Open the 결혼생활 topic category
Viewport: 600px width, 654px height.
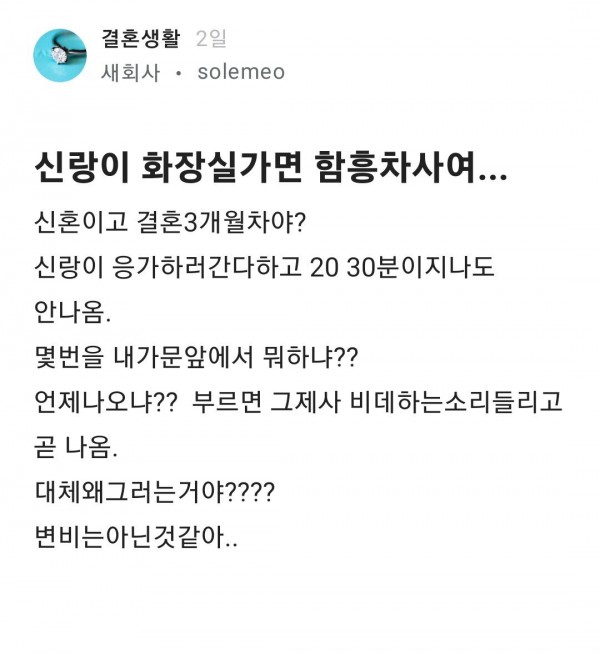(x=141, y=39)
